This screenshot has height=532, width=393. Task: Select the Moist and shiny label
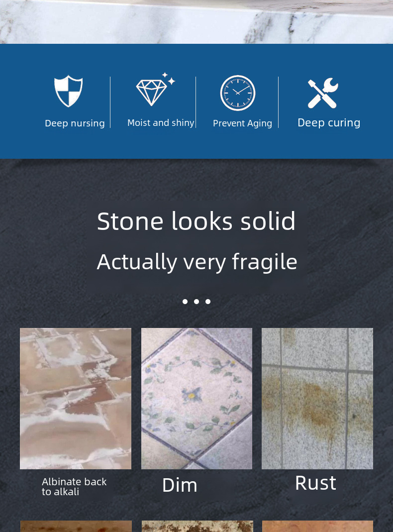(x=161, y=122)
